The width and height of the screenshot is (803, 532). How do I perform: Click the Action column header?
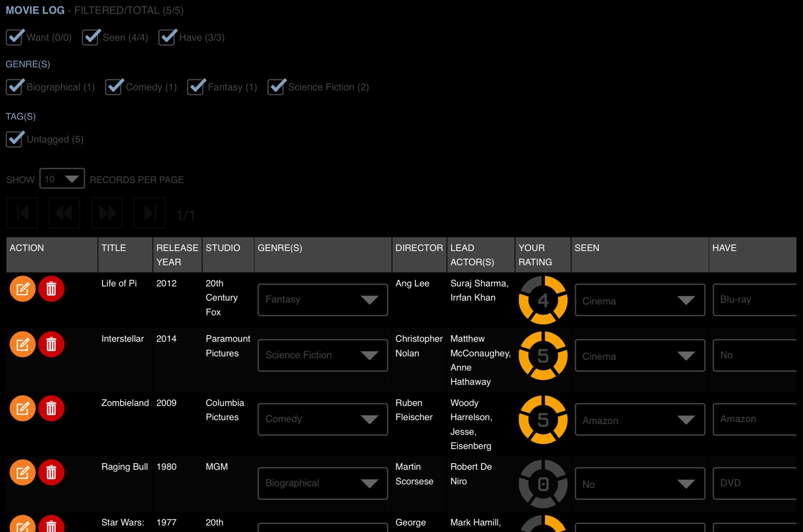(x=52, y=255)
